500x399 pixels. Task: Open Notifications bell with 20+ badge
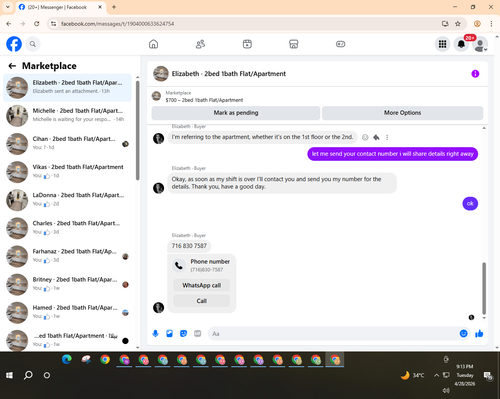[461, 44]
